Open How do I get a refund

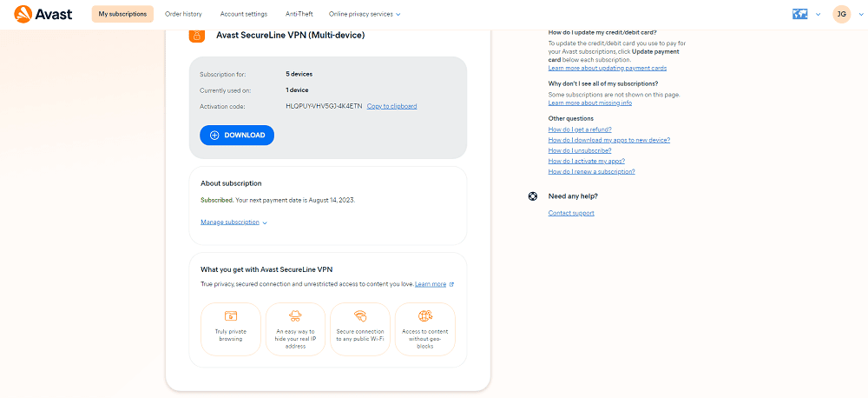pyautogui.click(x=580, y=129)
